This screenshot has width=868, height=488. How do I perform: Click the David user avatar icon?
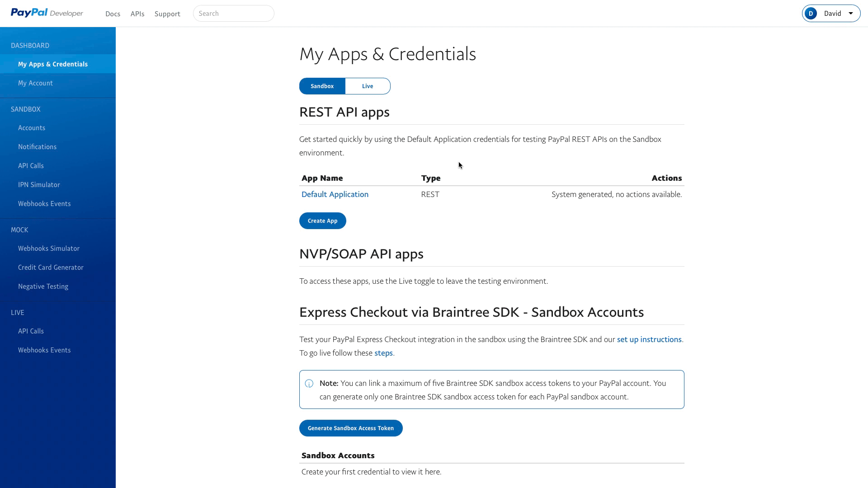(x=811, y=14)
